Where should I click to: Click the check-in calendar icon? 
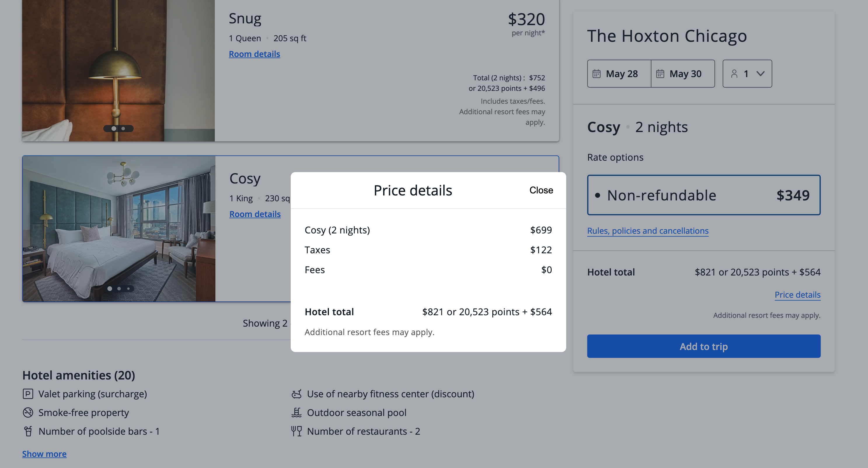pos(596,74)
